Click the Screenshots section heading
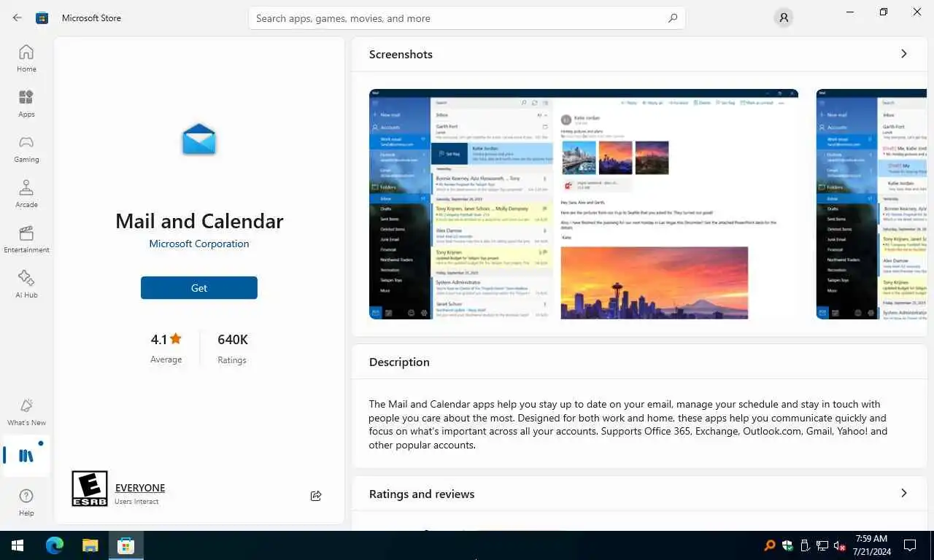The height and width of the screenshot is (560, 934). pos(401,54)
